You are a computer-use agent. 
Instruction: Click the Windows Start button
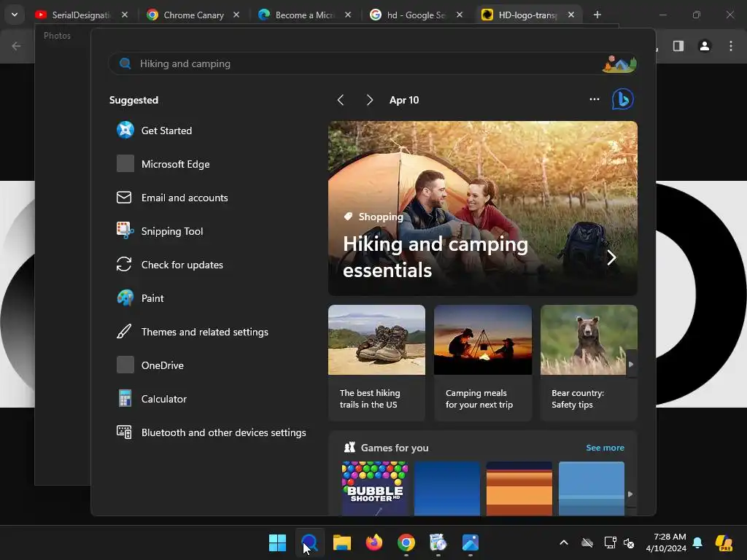click(x=277, y=542)
